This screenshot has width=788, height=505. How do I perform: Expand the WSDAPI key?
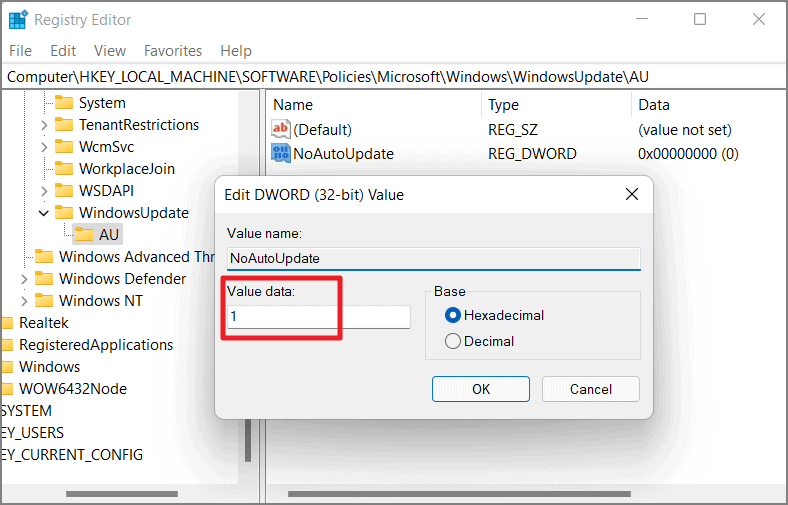pos(44,191)
